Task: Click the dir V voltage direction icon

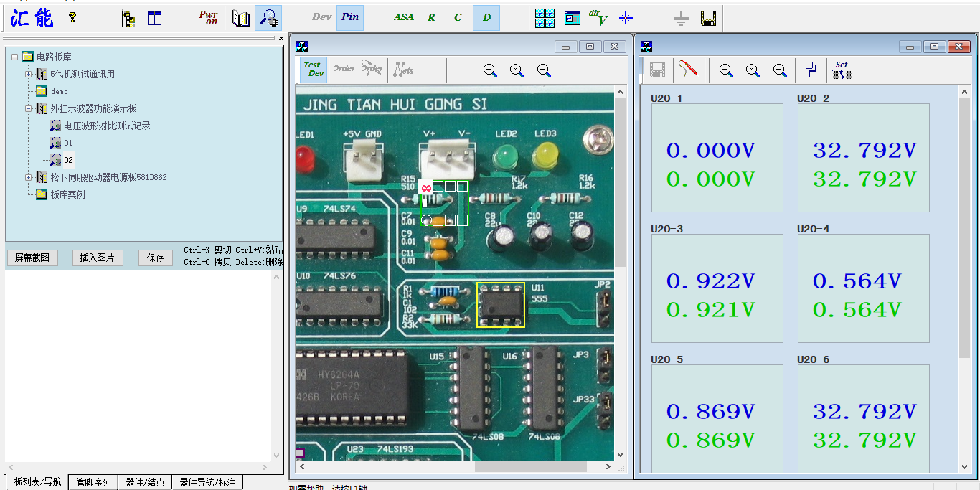Action: click(598, 18)
